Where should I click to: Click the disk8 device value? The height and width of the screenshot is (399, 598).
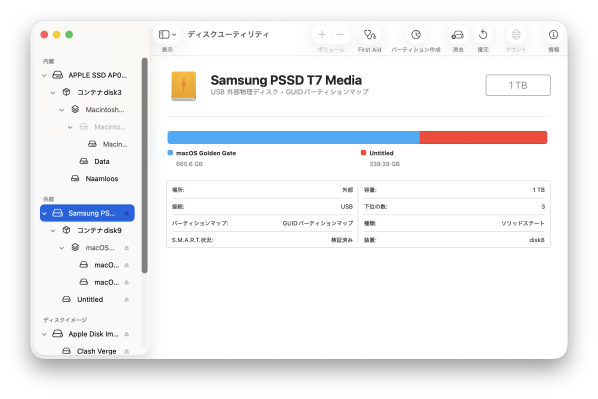click(537, 240)
